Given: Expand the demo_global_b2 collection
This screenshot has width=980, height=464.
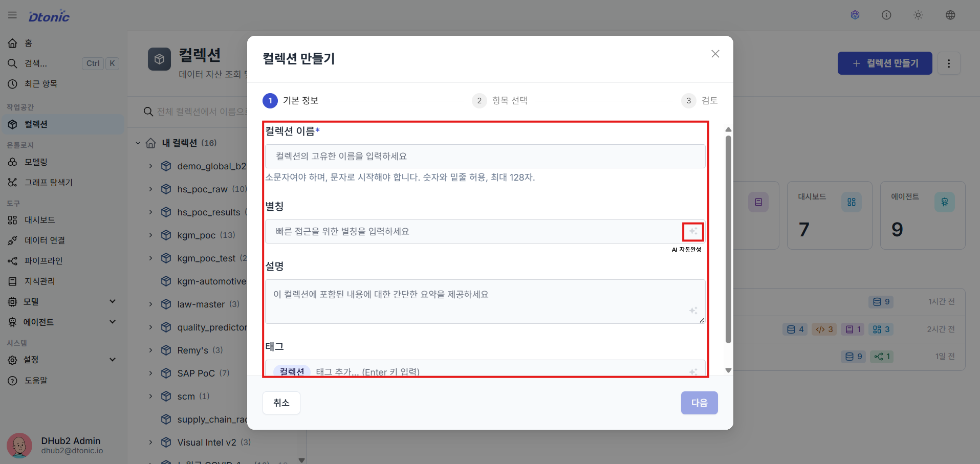Looking at the screenshot, I should click(x=150, y=166).
